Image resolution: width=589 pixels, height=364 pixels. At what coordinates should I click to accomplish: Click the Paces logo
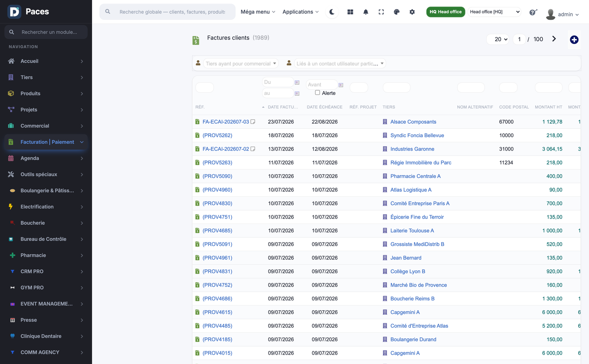tap(28, 11)
